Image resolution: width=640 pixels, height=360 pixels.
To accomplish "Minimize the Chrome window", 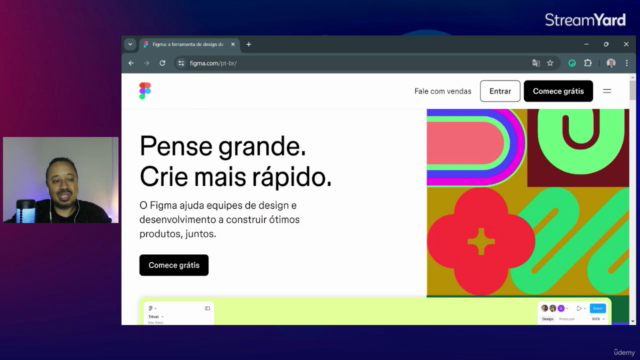I will [x=587, y=44].
